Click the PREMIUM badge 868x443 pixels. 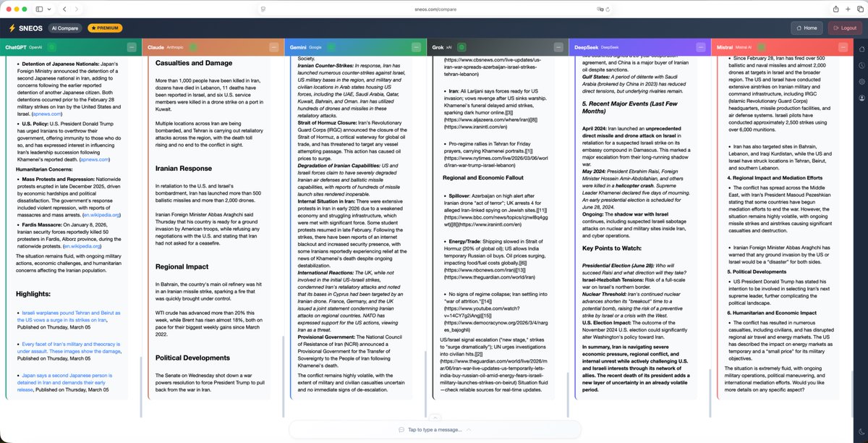pyautogui.click(x=105, y=28)
